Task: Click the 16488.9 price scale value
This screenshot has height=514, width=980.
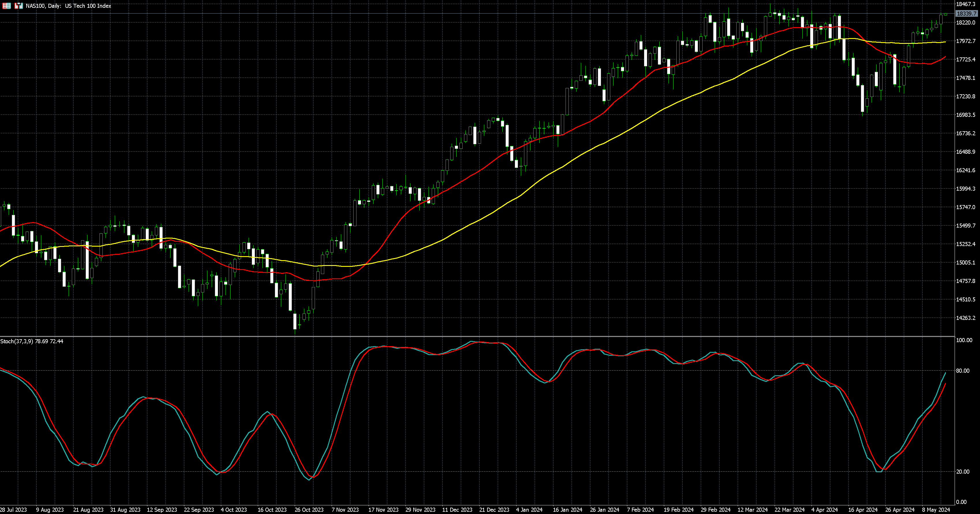Action: 966,152
